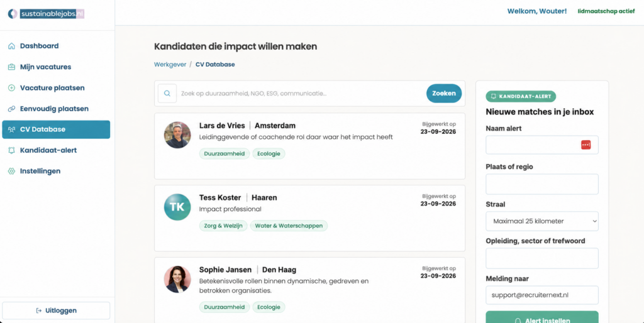Click the name Tess Koster

[221, 198]
